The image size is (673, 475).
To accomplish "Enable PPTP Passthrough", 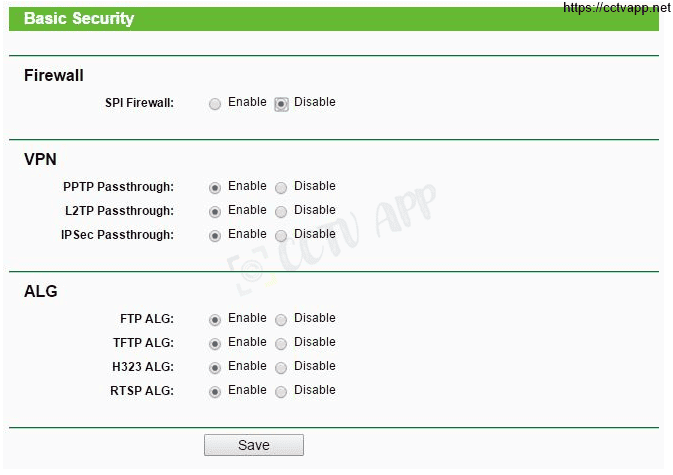I will (215, 187).
